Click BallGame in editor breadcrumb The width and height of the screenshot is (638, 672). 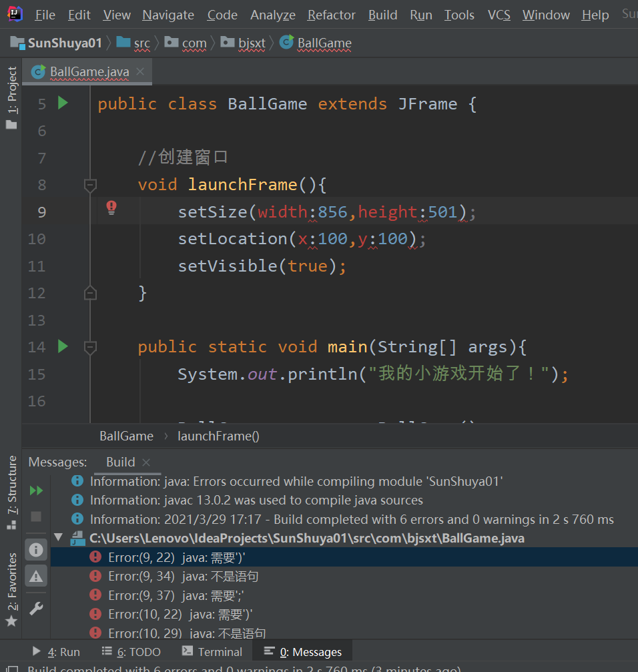(126, 436)
